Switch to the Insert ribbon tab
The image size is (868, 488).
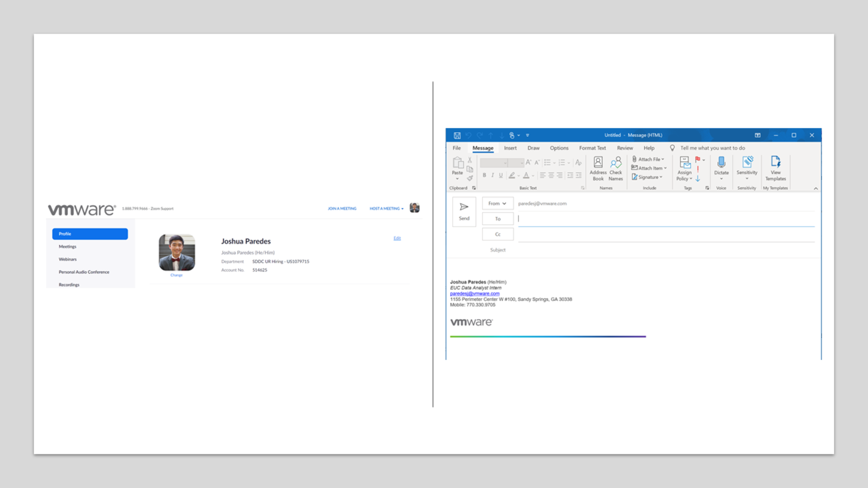(x=510, y=148)
